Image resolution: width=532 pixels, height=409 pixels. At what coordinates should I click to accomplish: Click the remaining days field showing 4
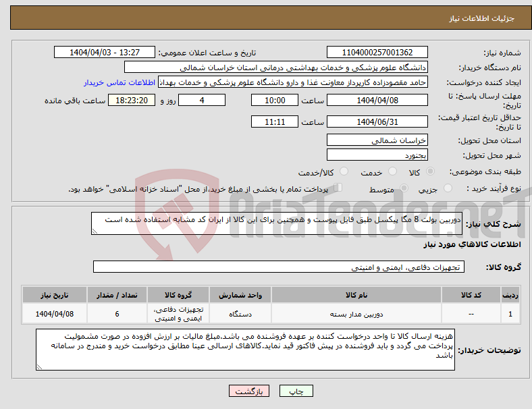pyautogui.click(x=202, y=101)
